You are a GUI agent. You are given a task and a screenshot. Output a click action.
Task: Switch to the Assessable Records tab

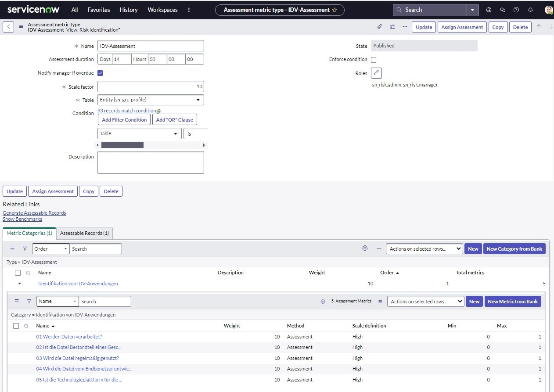point(84,233)
